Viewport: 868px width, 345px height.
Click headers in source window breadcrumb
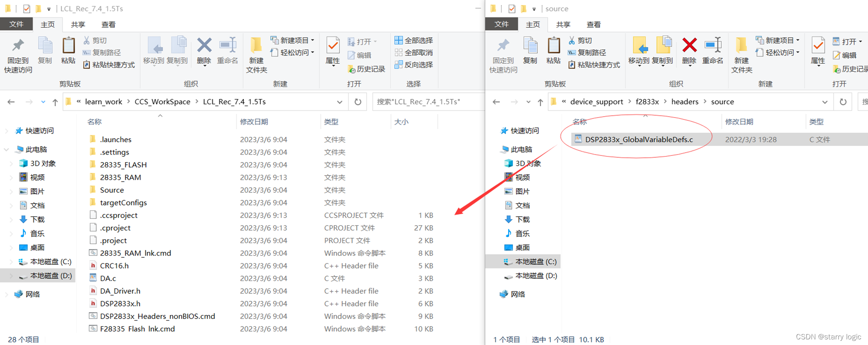(x=685, y=102)
